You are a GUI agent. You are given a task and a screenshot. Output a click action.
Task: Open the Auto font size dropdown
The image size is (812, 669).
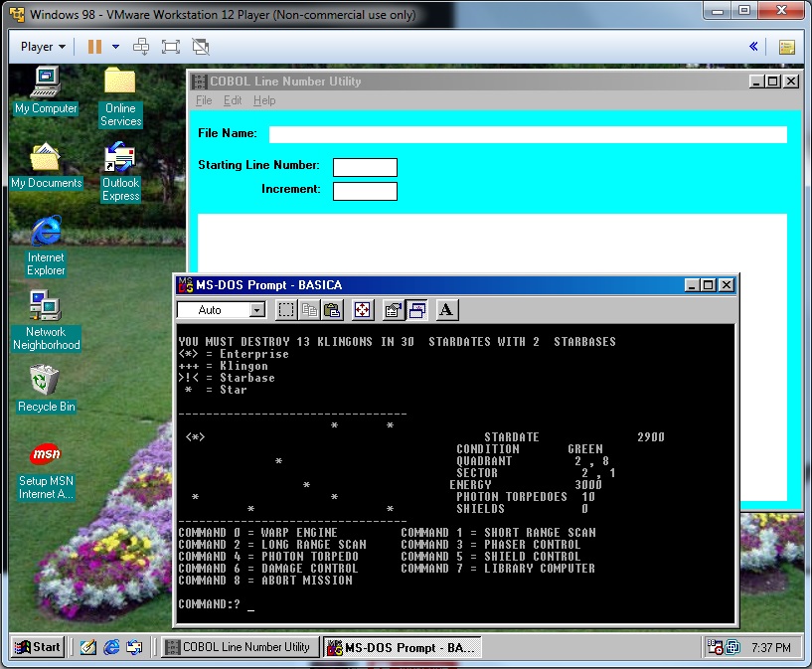click(x=257, y=310)
